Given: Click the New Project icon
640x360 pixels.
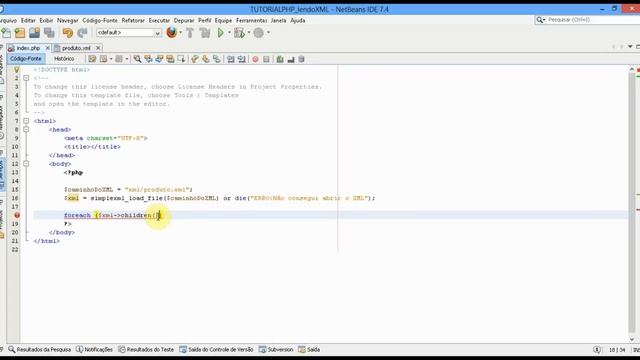Looking at the screenshot, I should (x=20, y=33).
